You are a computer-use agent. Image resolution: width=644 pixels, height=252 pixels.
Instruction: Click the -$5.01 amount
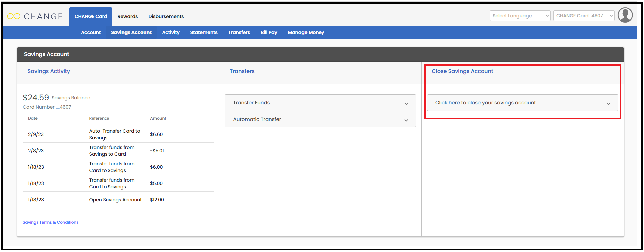(x=157, y=151)
